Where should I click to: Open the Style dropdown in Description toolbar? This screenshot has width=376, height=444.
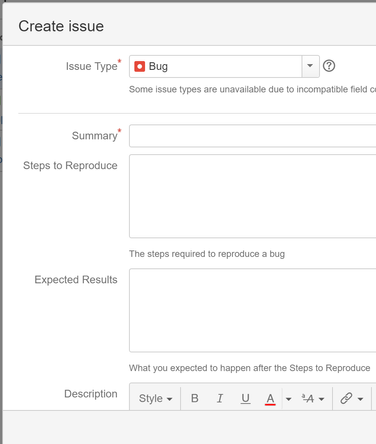pyautogui.click(x=155, y=398)
